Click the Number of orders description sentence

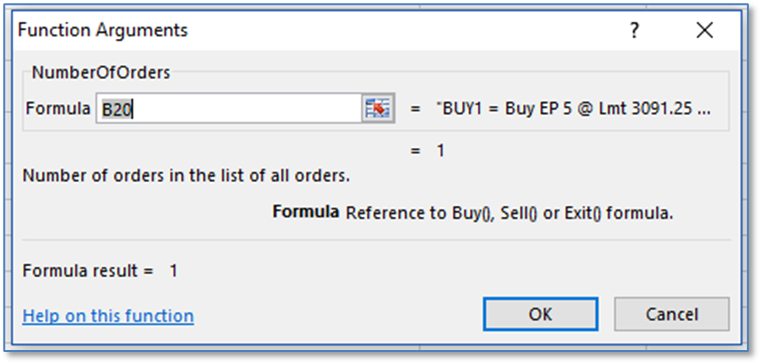click(x=186, y=175)
